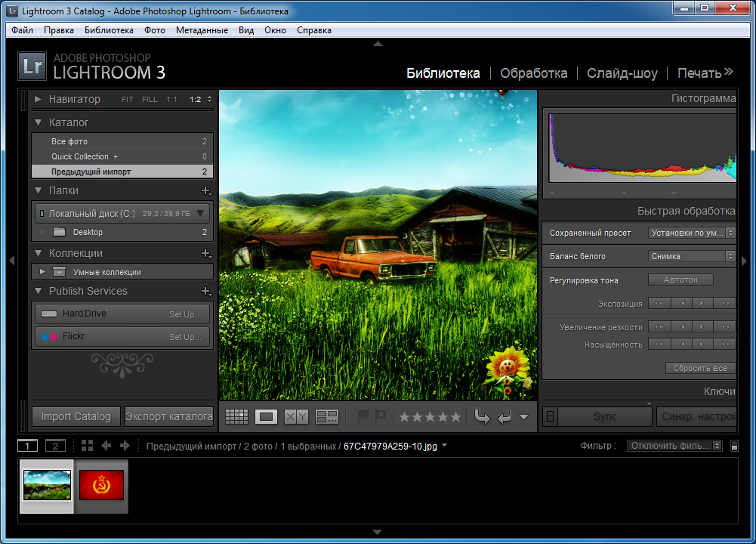Open the Файл menu

tap(22, 30)
